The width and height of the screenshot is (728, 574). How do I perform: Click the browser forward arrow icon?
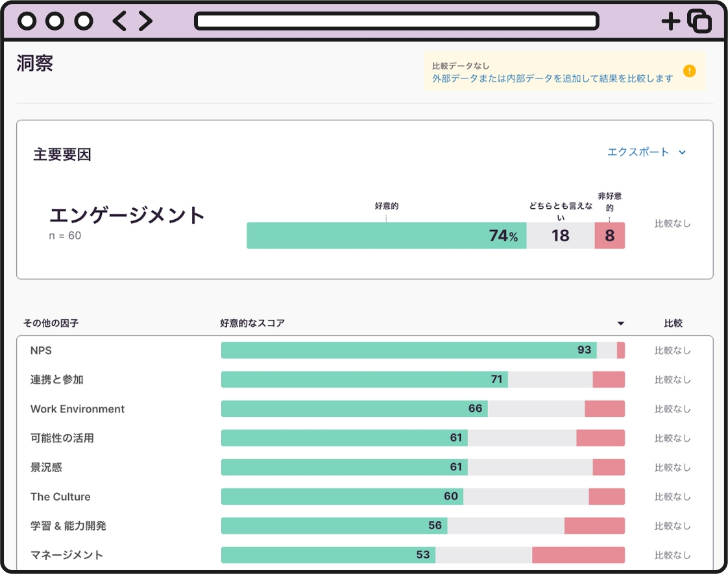tap(145, 21)
